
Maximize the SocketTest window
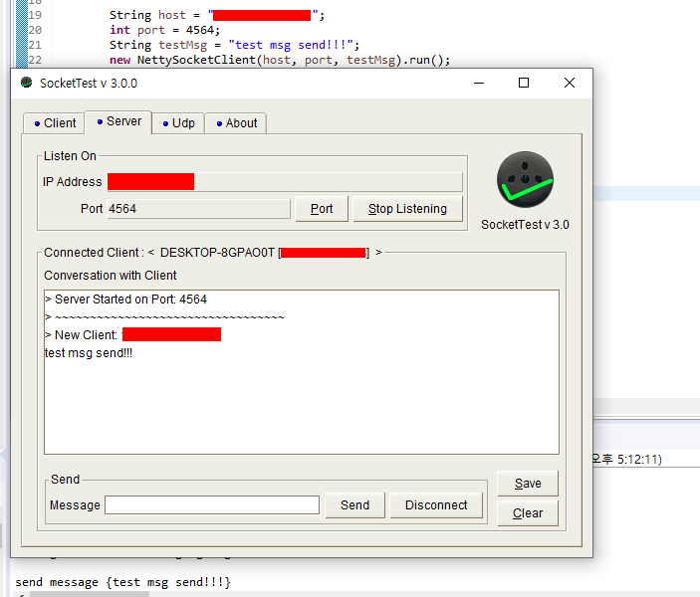[x=524, y=83]
